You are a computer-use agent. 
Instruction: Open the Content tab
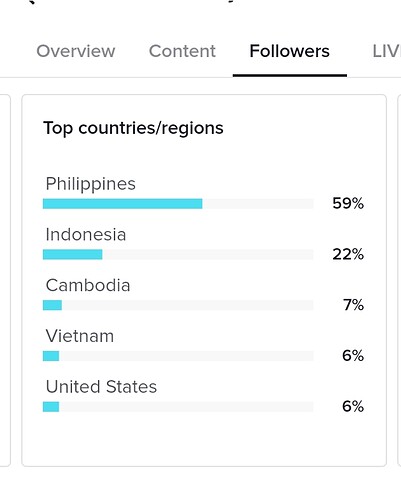(182, 51)
